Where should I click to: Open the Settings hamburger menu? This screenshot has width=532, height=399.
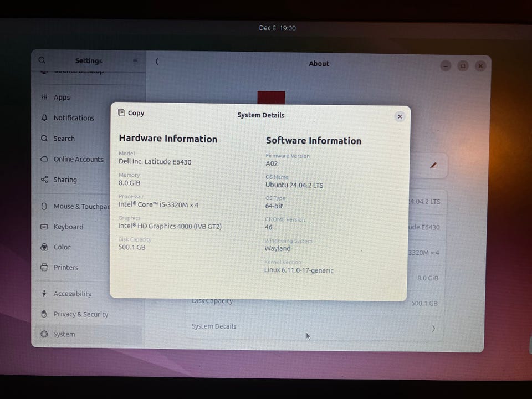(x=135, y=61)
